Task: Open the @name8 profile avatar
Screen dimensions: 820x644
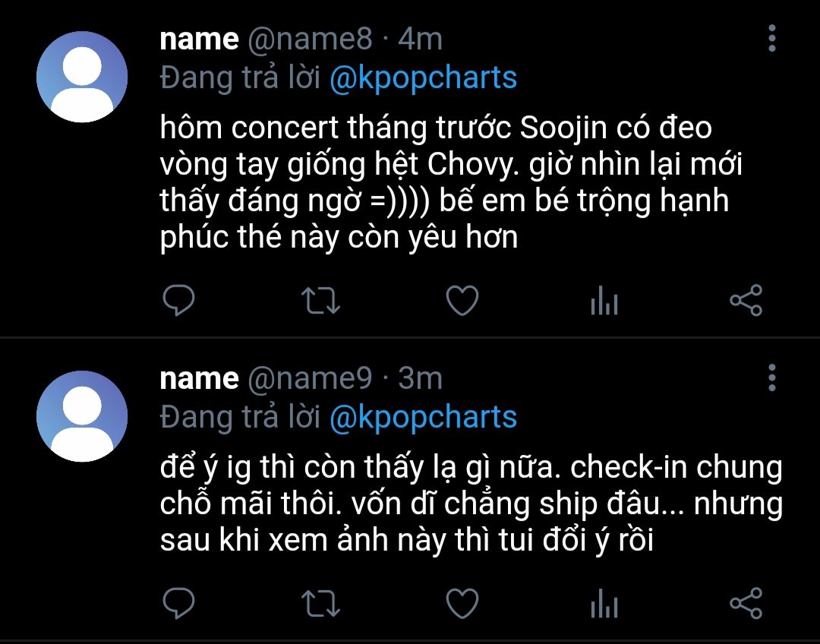Action: coord(82,77)
